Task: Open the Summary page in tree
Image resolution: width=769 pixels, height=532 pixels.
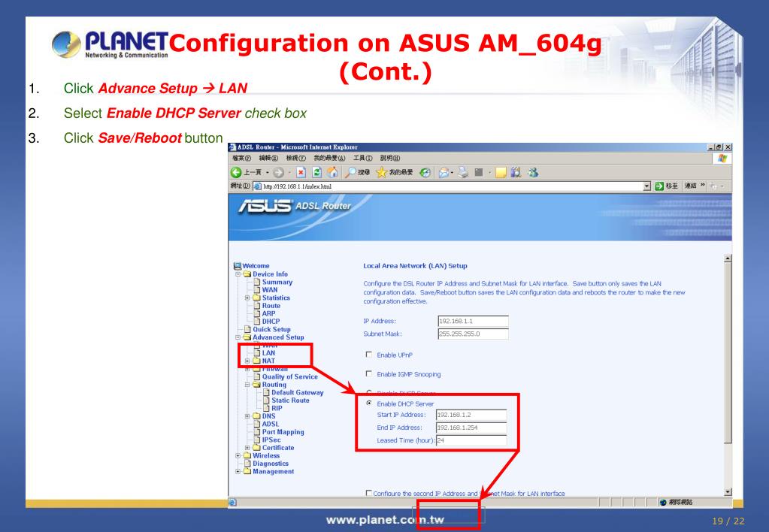Action: pos(277,282)
